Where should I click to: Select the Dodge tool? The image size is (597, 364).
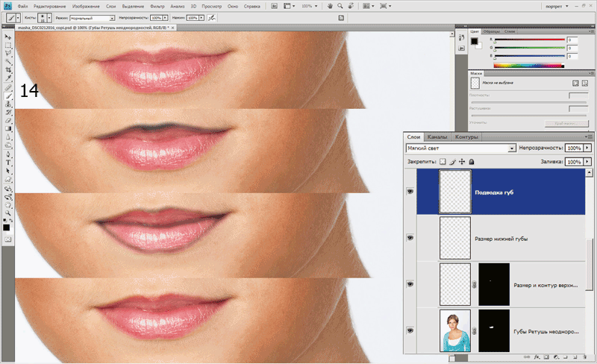pyautogui.click(x=7, y=145)
